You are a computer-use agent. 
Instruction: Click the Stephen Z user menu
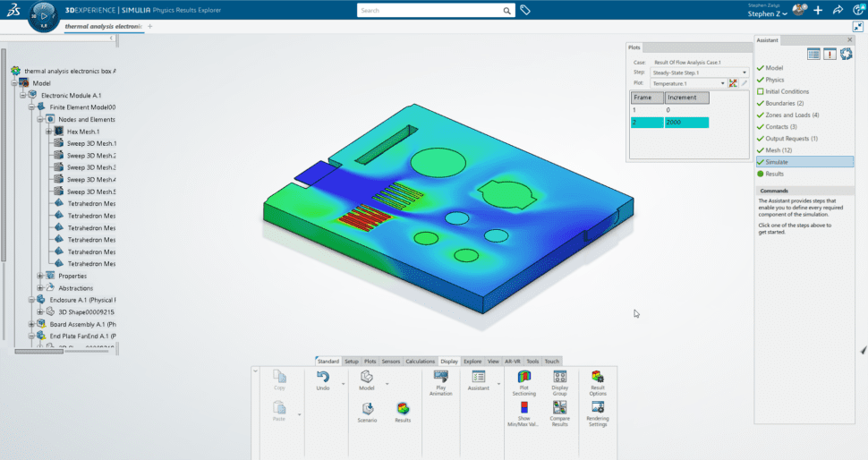768,14
